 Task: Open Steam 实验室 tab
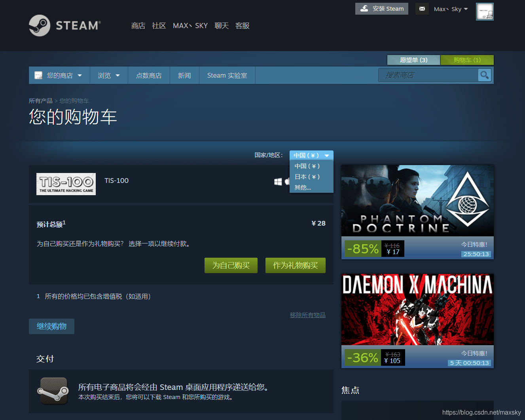(x=227, y=75)
